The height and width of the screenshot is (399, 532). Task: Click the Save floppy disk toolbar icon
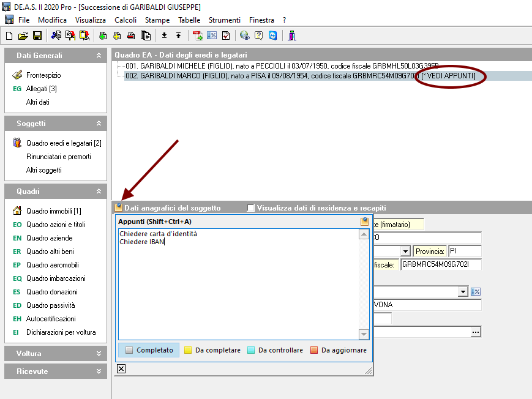pyautogui.click(x=37, y=35)
